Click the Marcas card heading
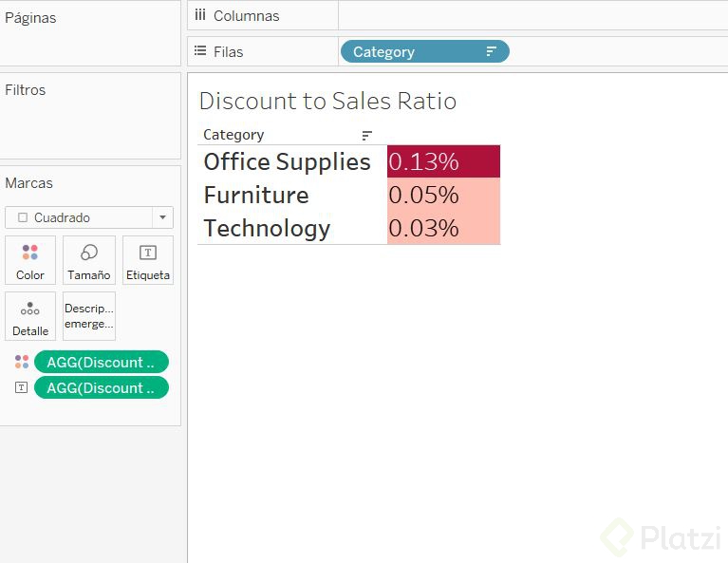This screenshot has width=728, height=563. click(x=28, y=183)
